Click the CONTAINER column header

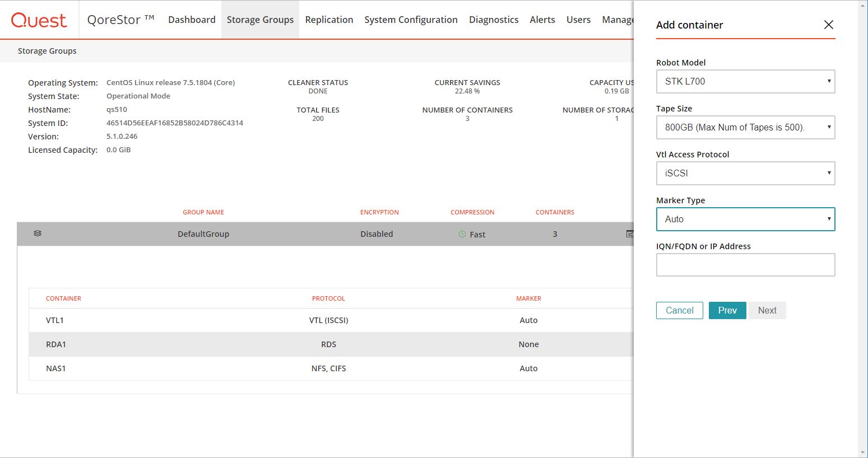(x=63, y=298)
